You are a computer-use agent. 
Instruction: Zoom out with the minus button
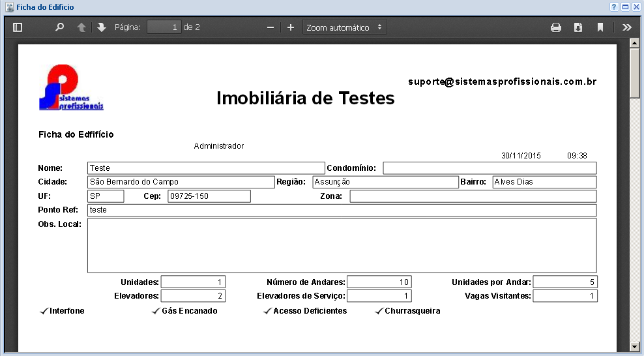click(271, 27)
